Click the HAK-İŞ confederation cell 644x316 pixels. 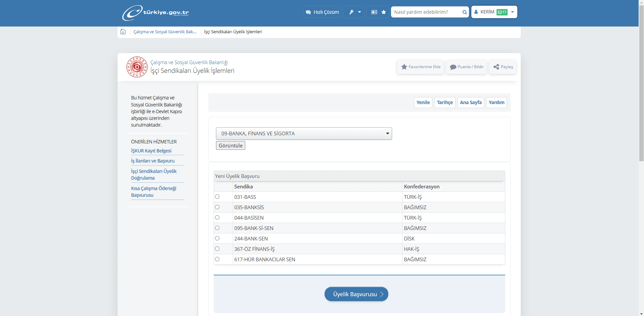click(x=454, y=249)
